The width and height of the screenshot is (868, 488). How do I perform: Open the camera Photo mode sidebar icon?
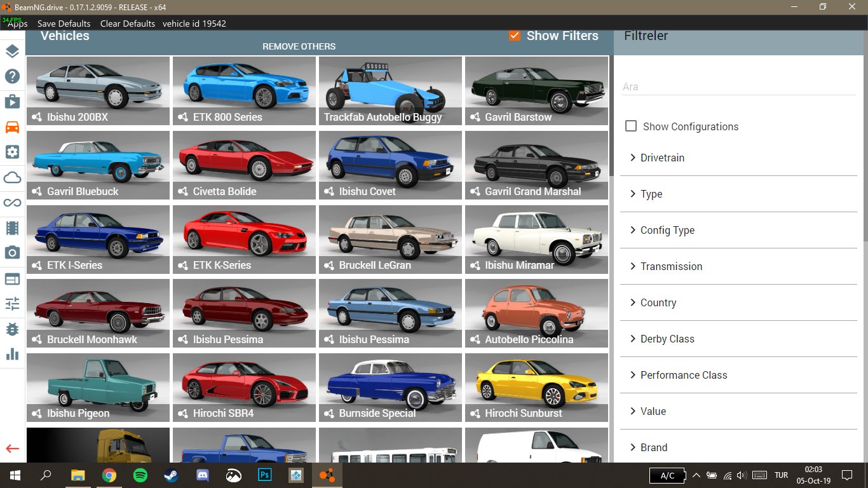pos(12,253)
